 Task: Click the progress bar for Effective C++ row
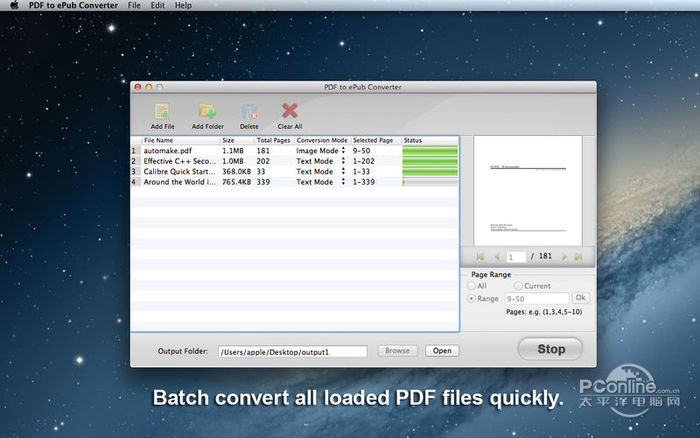coord(430,161)
